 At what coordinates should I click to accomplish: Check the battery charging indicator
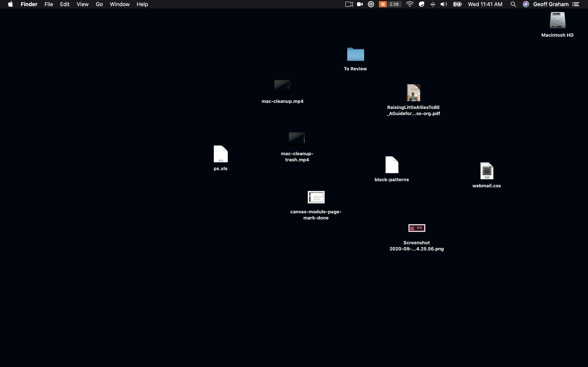(x=457, y=4)
